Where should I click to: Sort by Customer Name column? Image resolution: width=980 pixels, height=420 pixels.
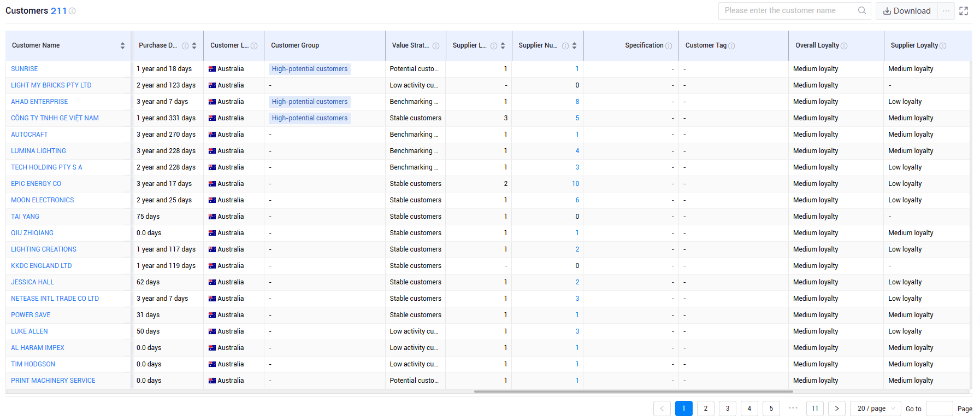click(122, 46)
